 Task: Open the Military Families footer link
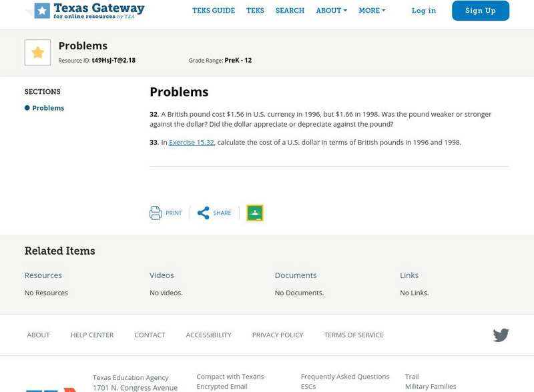click(429, 385)
